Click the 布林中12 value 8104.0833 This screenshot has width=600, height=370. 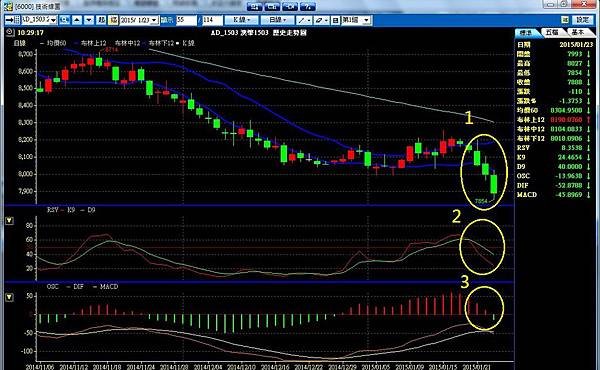point(566,129)
